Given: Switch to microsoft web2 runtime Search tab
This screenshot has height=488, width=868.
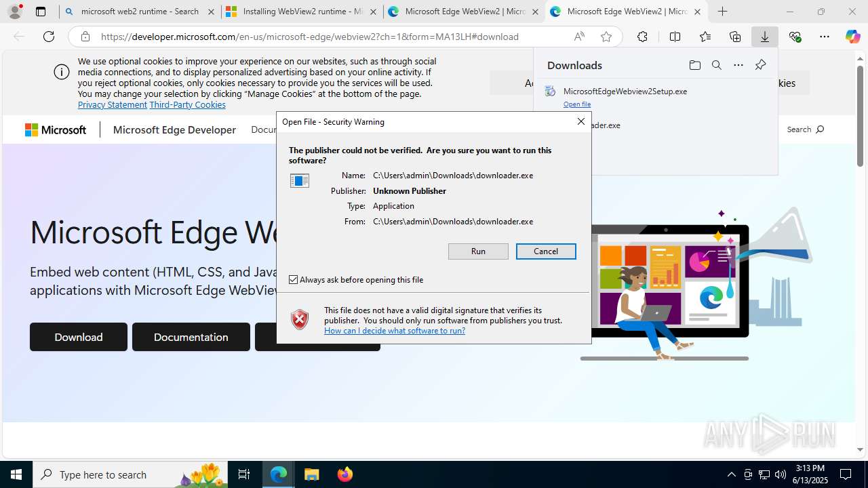Looking at the screenshot, I should coord(139,12).
